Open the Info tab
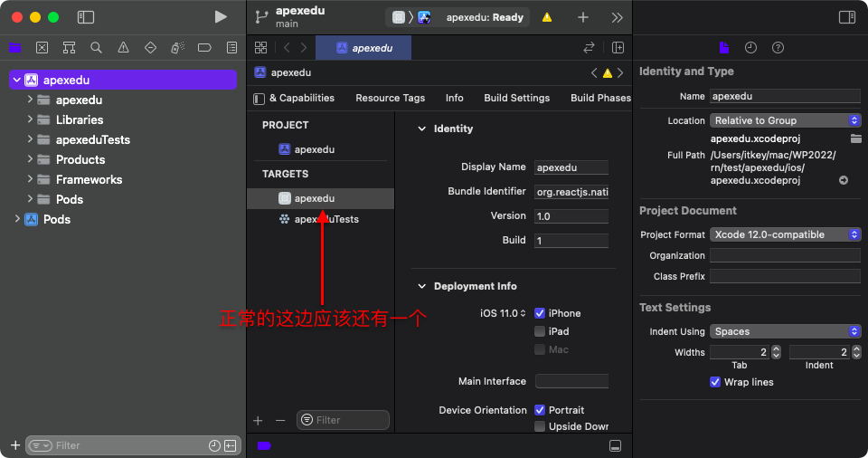Viewport: 868px width, 458px height. point(455,98)
